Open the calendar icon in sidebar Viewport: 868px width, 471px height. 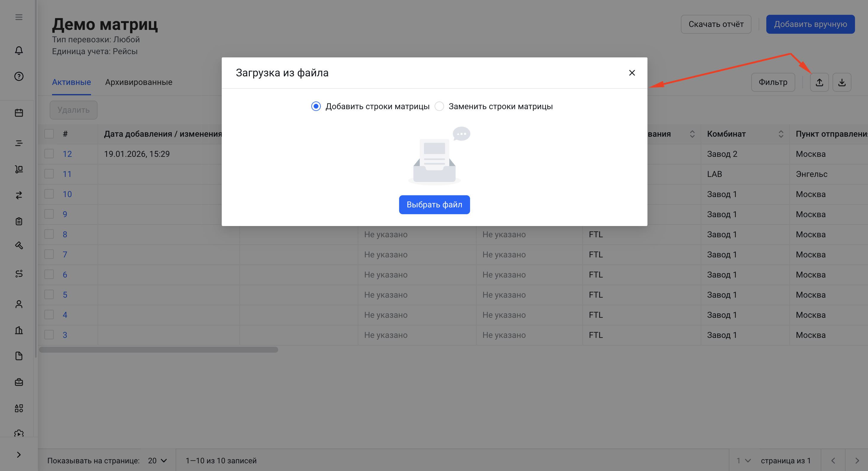pyautogui.click(x=19, y=113)
